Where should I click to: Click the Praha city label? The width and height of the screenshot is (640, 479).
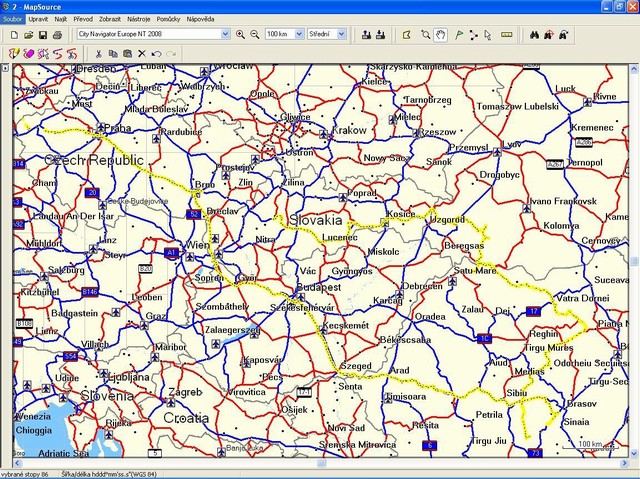(118, 128)
